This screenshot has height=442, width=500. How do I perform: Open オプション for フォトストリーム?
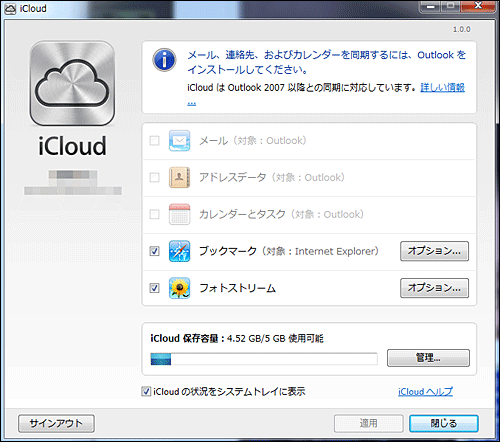pos(434,288)
